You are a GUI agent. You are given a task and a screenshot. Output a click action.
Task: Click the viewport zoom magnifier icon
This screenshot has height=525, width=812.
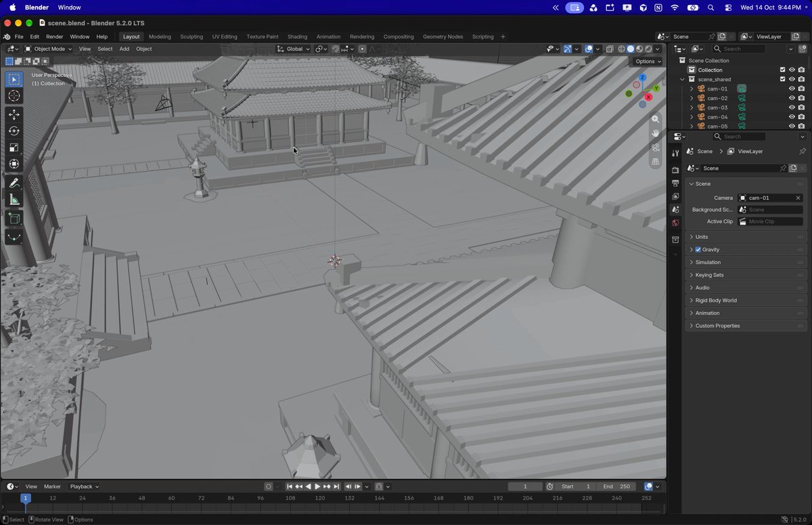click(655, 119)
